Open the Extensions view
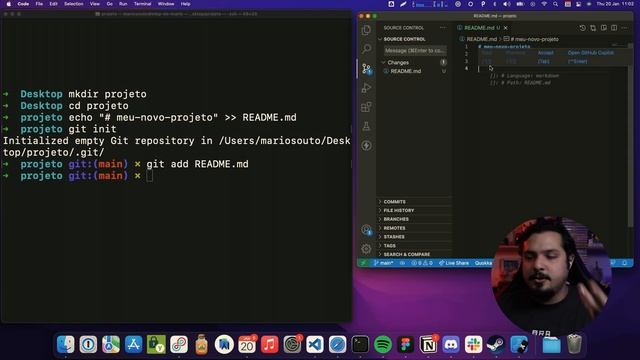640x360 pixels. tap(366, 107)
